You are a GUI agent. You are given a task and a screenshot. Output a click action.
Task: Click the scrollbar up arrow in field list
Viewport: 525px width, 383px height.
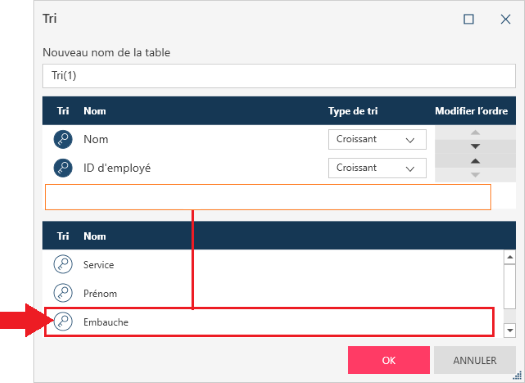click(x=510, y=257)
